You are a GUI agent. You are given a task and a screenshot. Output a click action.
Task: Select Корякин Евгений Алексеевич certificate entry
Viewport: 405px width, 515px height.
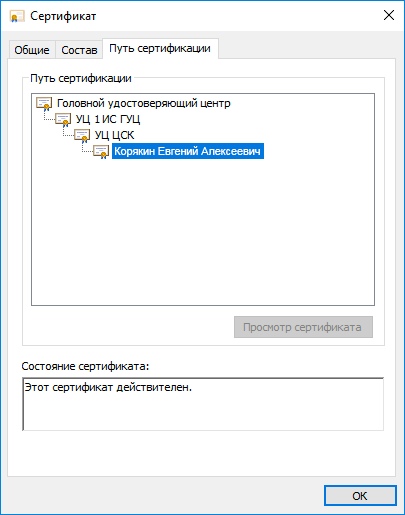point(188,151)
